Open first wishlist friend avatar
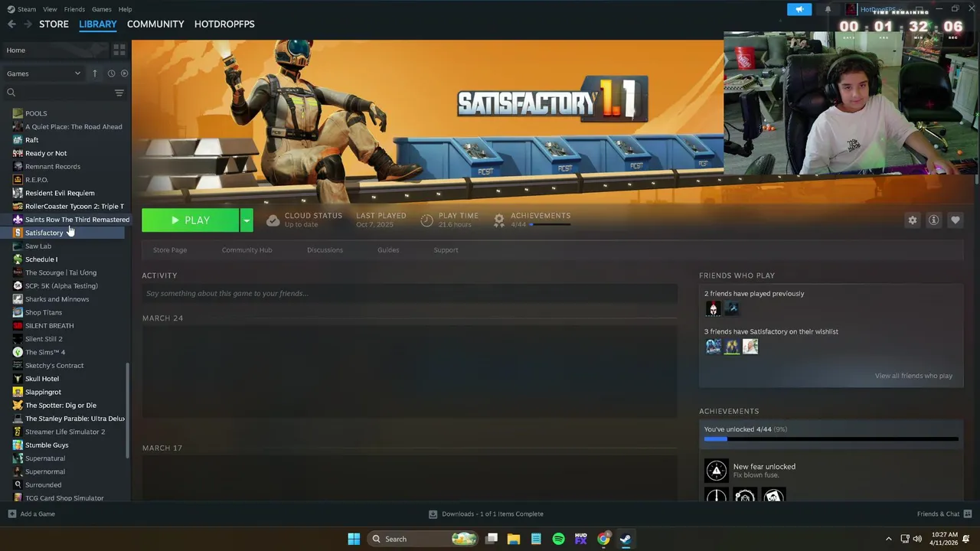This screenshot has height=551, width=980. point(713,347)
